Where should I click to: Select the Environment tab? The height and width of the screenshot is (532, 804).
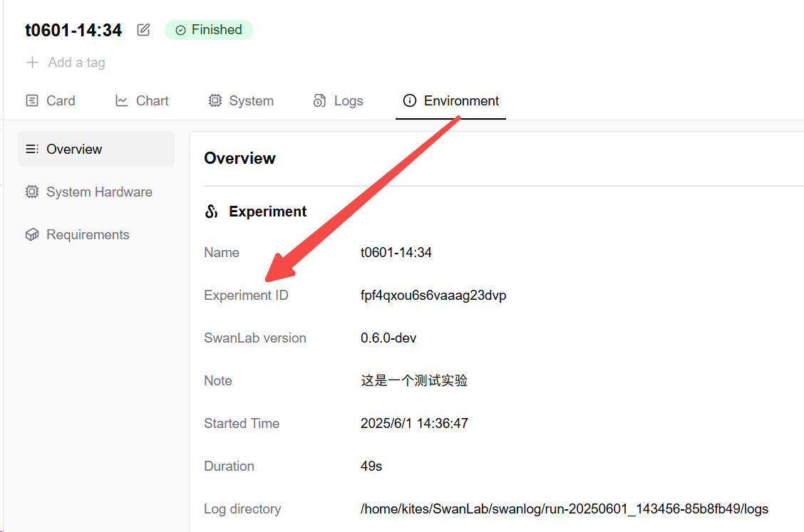pyautogui.click(x=450, y=101)
